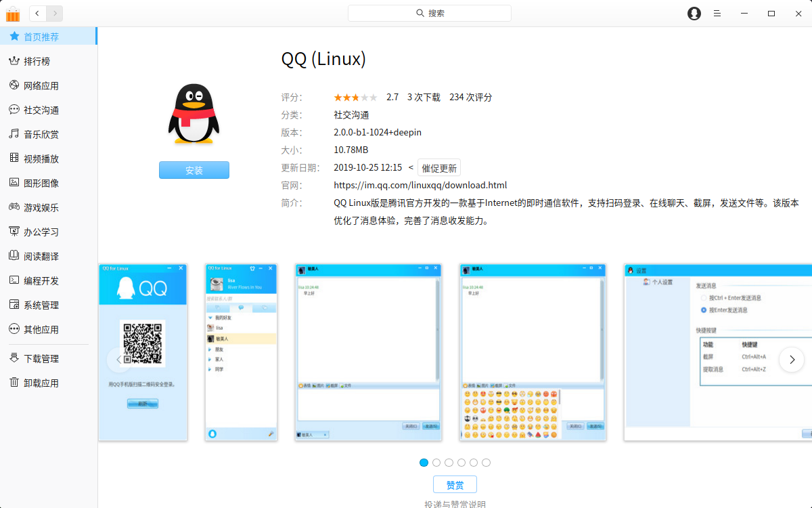Select the second screenshot page dot
812x508 pixels.
click(x=436, y=463)
